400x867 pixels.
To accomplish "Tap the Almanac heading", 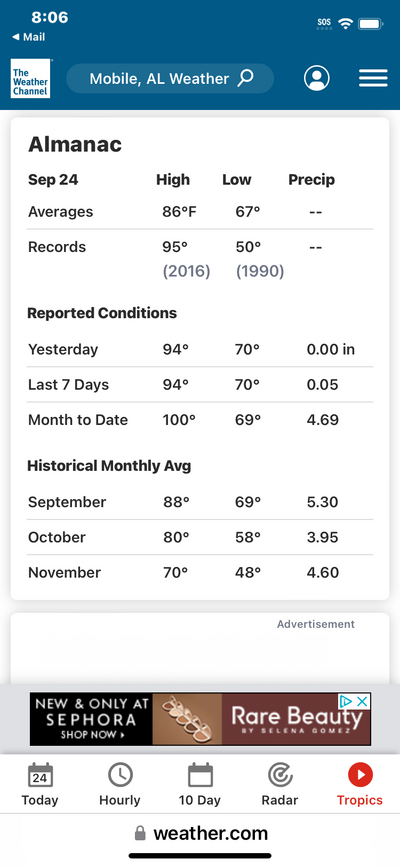I will pyautogui.click(x=75, y=144).
